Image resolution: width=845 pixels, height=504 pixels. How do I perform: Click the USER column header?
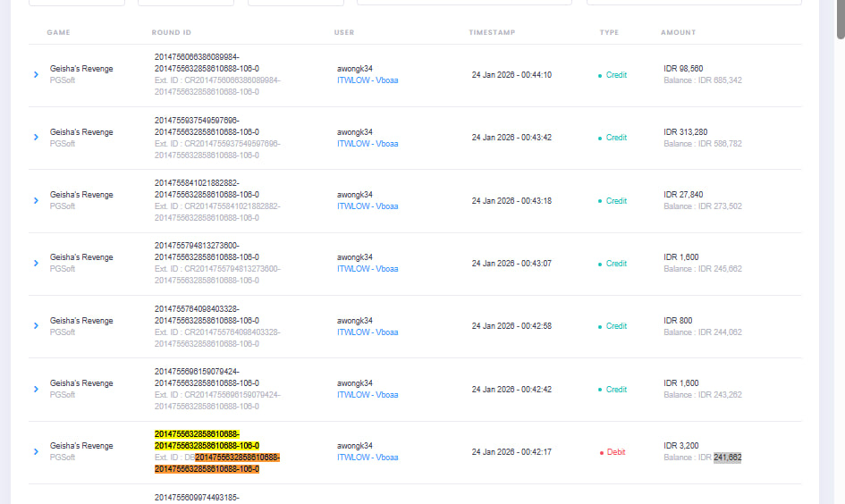pos(344,32)
